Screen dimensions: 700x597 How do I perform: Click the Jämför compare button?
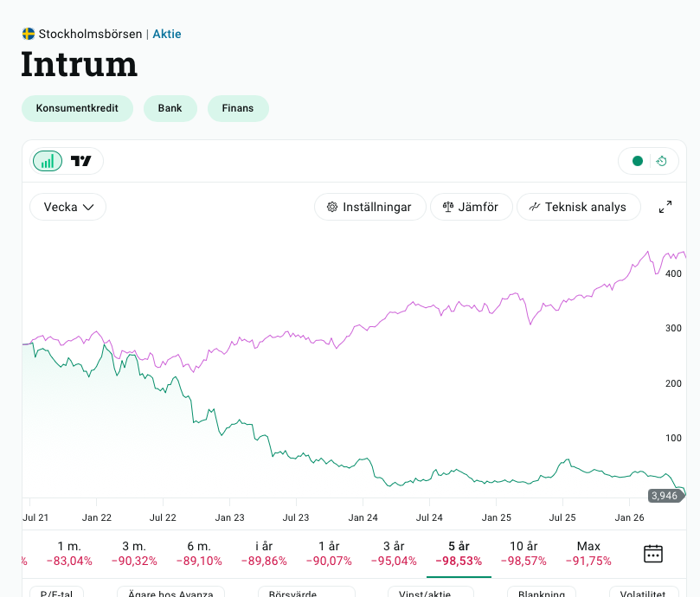(x=471, y=207)
